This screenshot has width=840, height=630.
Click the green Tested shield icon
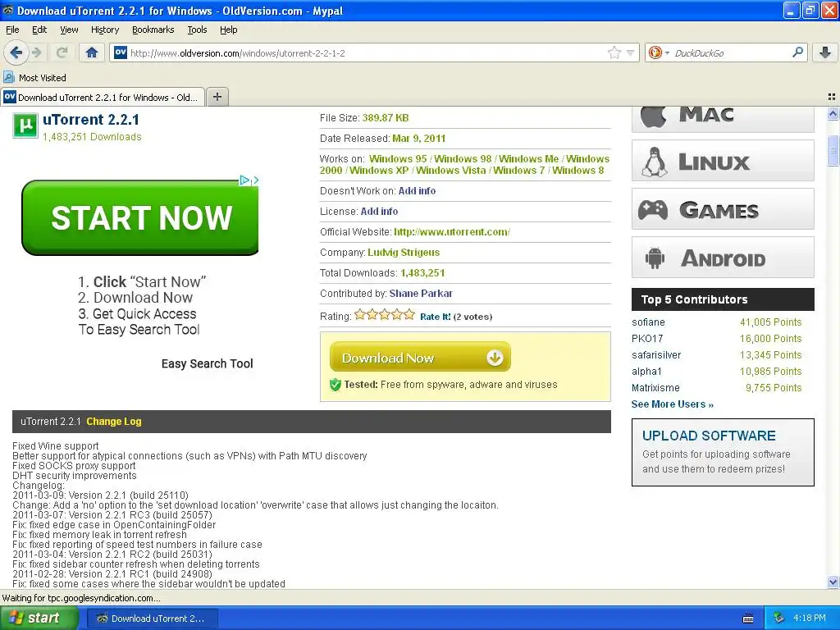click(x=336, y=385)
